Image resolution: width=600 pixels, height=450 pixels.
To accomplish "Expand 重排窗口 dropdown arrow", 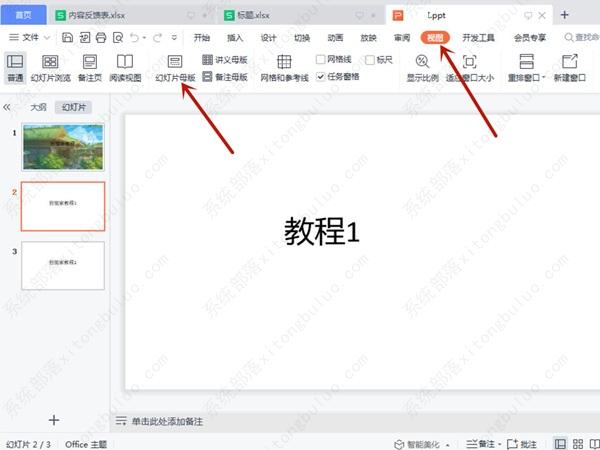I will (543, 77).
